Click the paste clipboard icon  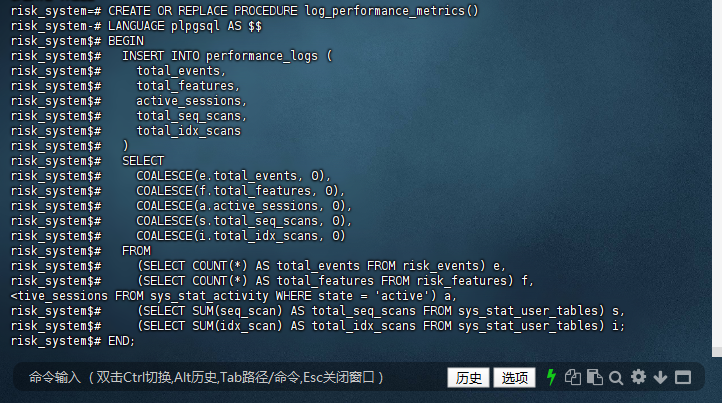[x=595, y=377]
